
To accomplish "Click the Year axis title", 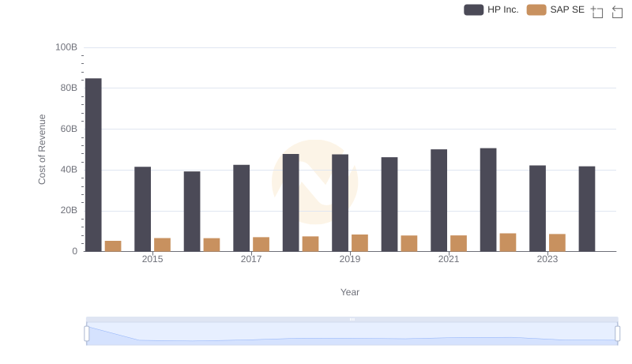I will [350, 292].
